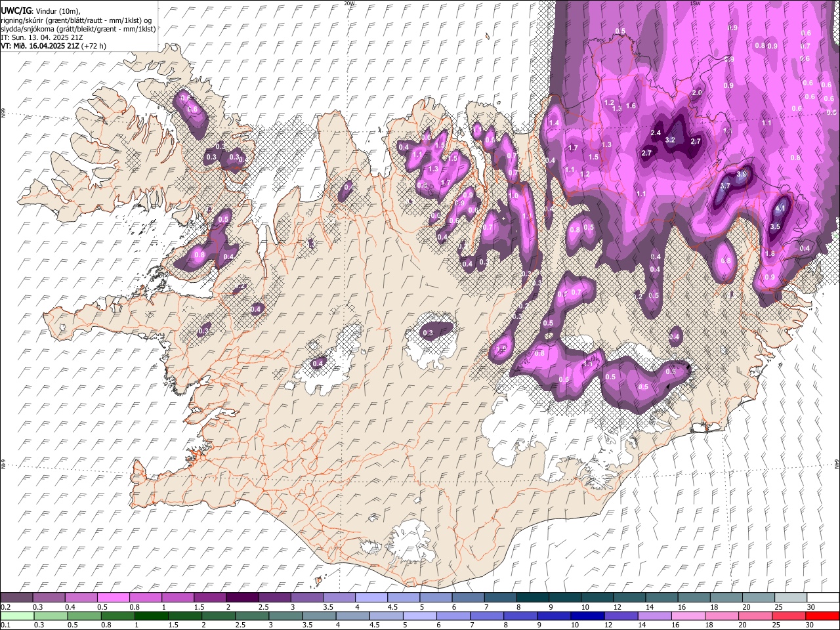This screenshot has width=840, height=630.
Task: Click purple snow scale swatch between 25 and 30
Action: coord(791,598)
